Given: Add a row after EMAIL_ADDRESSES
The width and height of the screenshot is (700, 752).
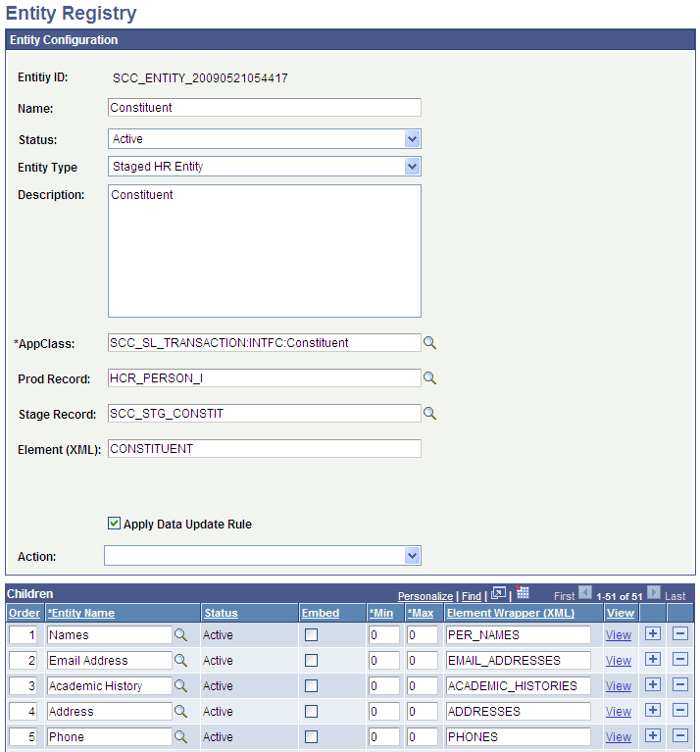Looking at the screenshot, I should 653,660.
